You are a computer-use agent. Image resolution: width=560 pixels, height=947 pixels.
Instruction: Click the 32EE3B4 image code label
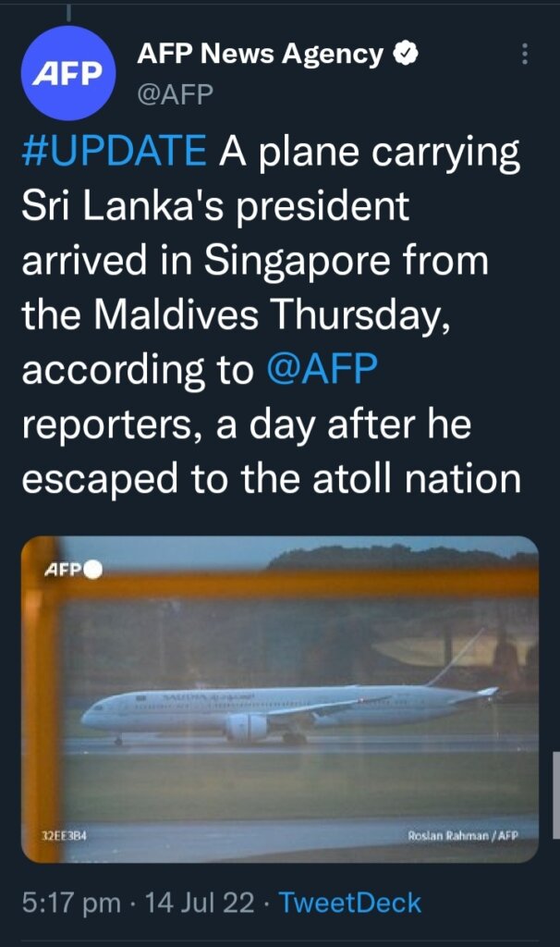64,836
